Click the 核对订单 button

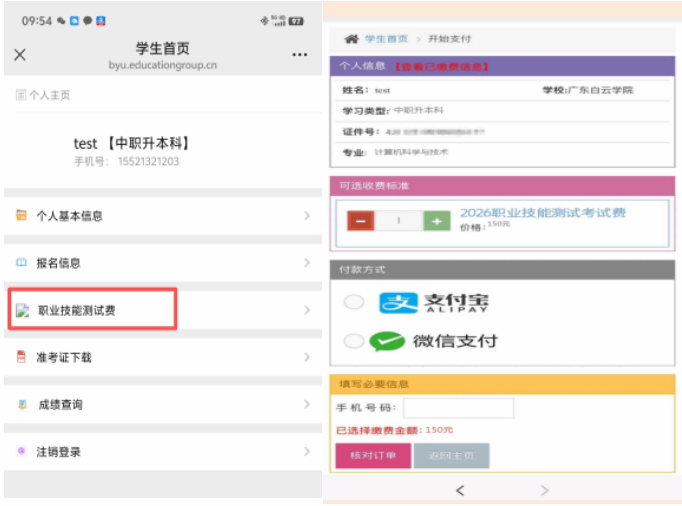coord(373,456)
